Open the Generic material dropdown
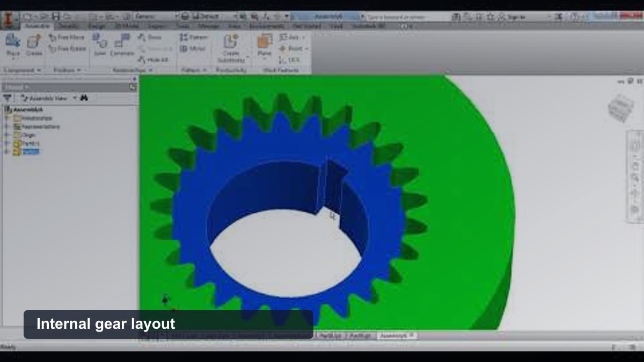The width and height of the screenshot is (644, 362). pos(156,17)
